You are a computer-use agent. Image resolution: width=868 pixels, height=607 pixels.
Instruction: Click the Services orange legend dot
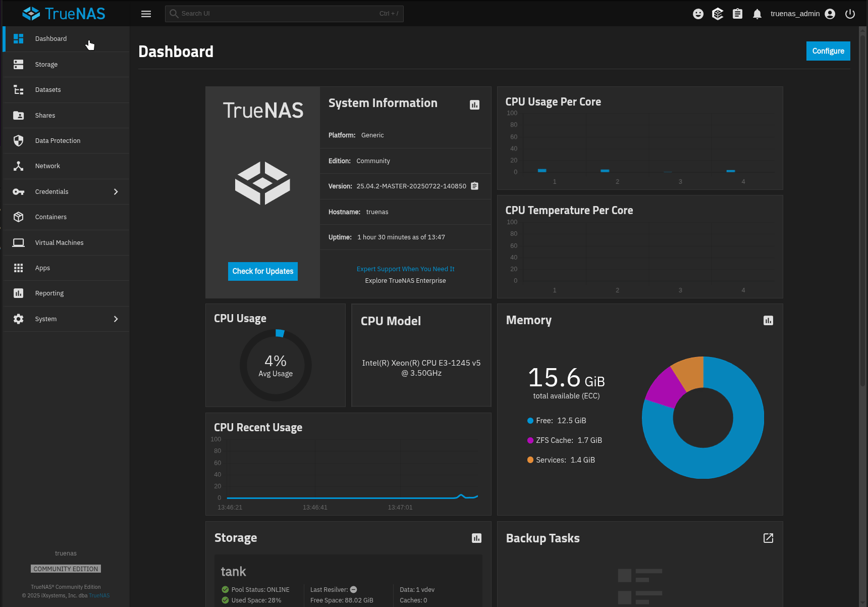(x=530, y=460)
